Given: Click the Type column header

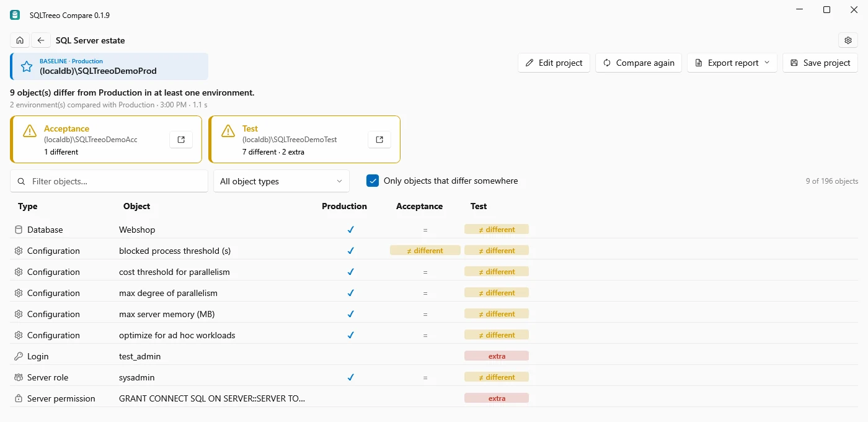Looking at the screenshot, I should click(x=28, y=206).
